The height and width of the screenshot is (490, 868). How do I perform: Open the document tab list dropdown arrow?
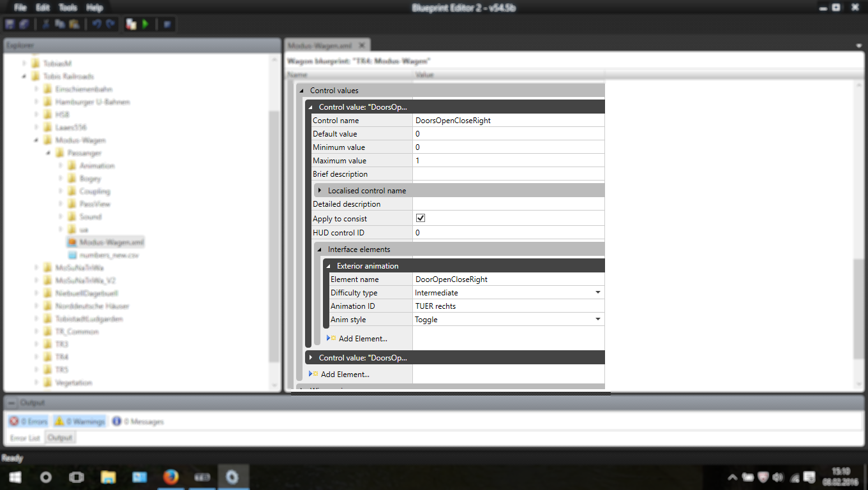[859, 46]
